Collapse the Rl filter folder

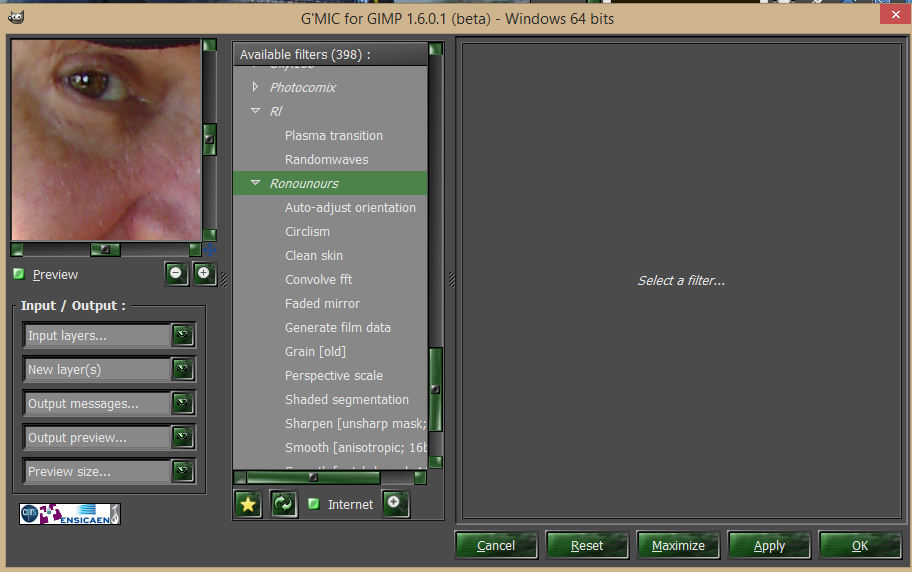[255, 111]
